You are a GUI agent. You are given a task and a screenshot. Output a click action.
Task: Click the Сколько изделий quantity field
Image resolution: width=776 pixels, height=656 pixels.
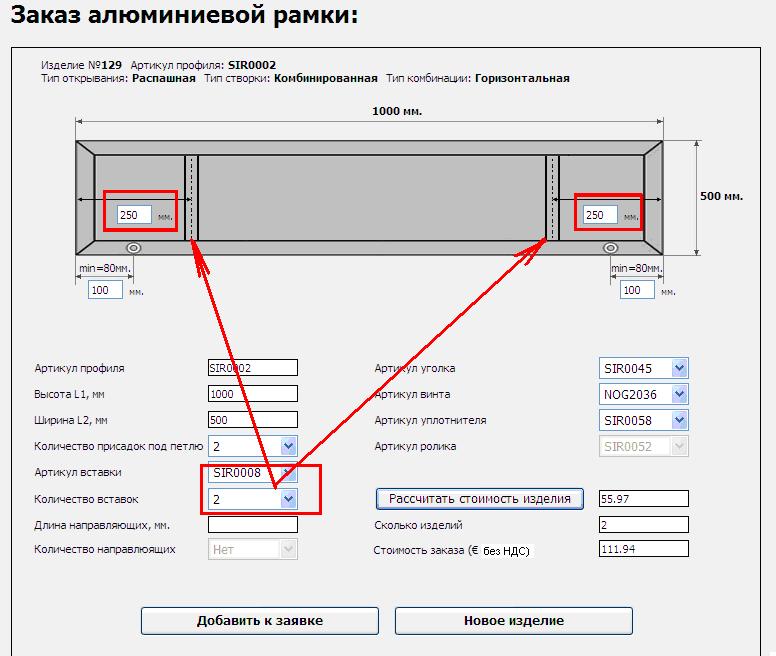tap(643, 524)
